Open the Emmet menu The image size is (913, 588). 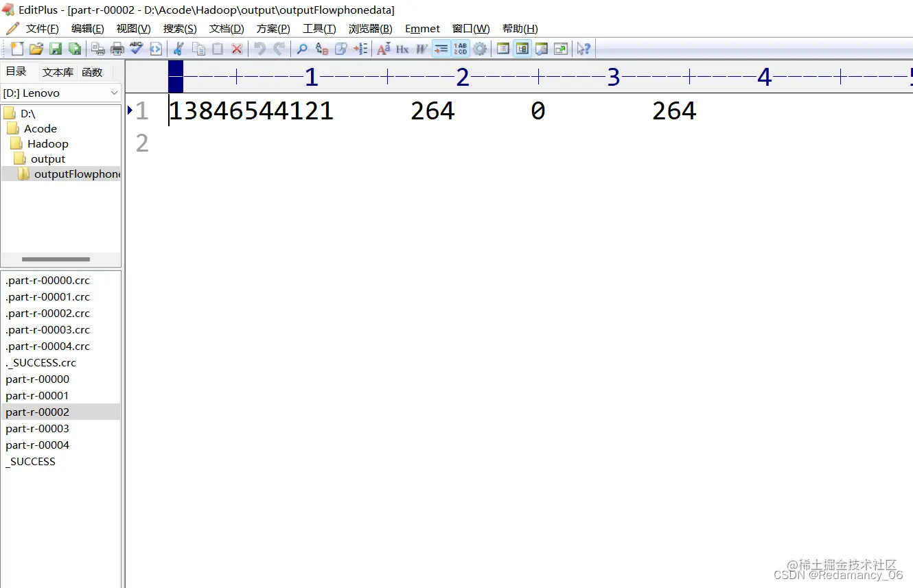coord(423,29)
